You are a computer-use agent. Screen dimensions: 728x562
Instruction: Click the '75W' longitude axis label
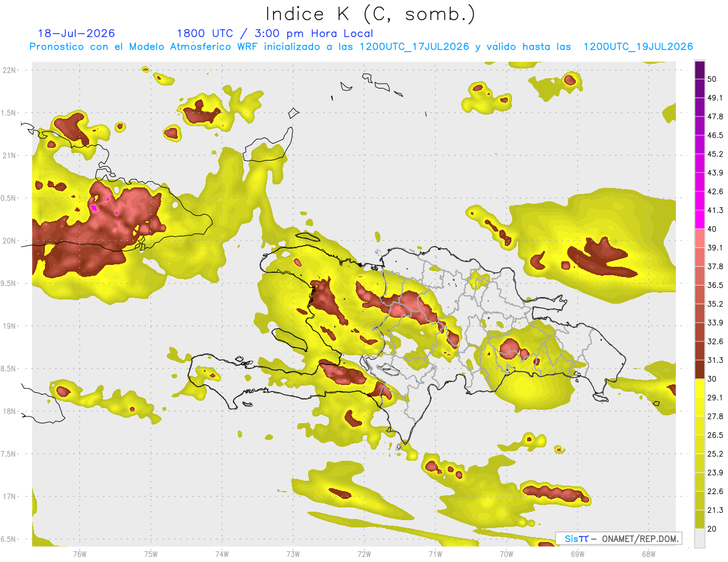tap(151, 554)
